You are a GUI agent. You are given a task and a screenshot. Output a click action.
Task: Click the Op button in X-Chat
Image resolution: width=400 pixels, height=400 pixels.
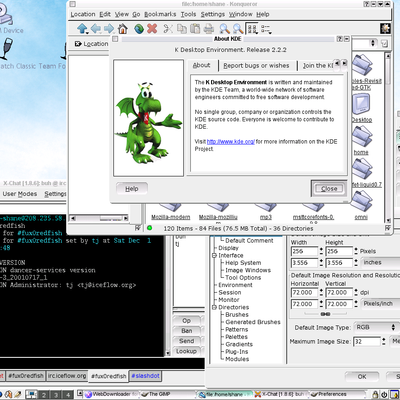pos(187,321)
